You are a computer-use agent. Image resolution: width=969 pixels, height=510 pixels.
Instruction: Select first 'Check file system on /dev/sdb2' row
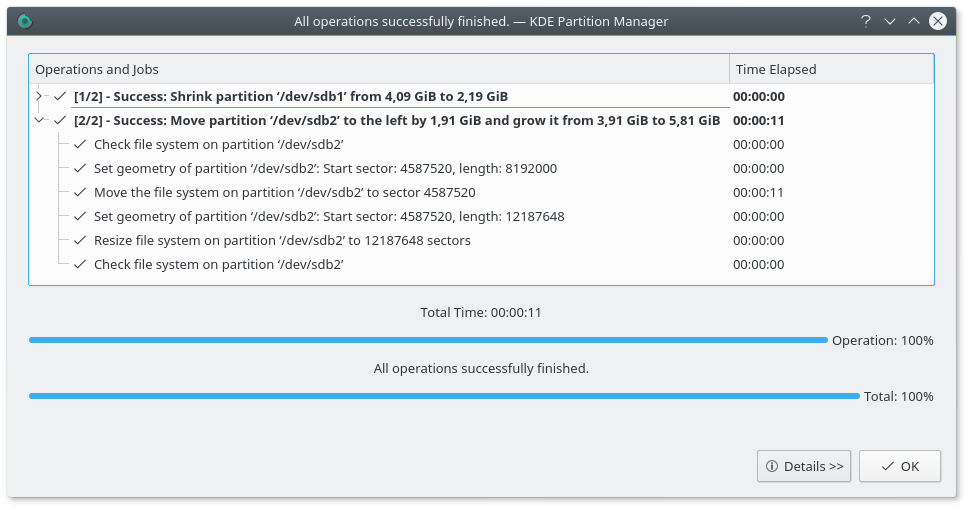pos(218,145)
